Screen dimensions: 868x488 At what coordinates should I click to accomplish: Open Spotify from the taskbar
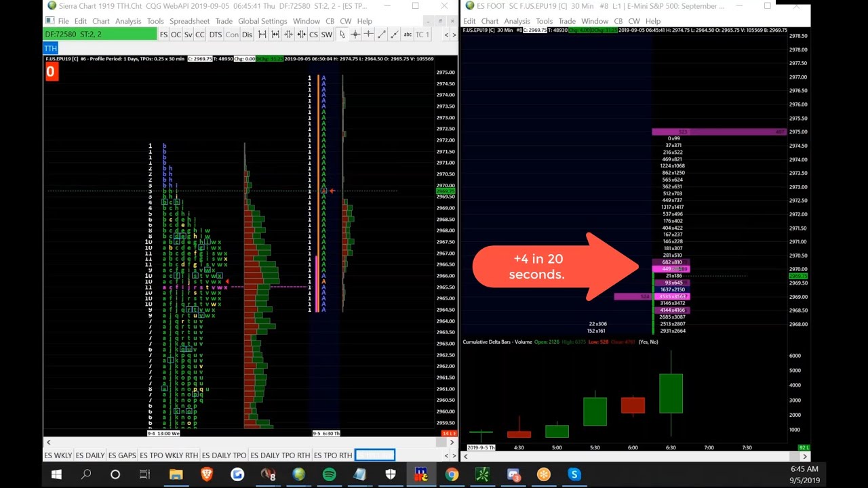point(329,474)
